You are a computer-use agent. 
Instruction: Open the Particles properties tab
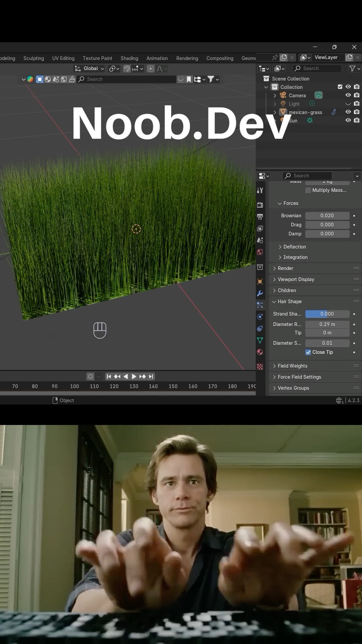[x=260, y=305]
